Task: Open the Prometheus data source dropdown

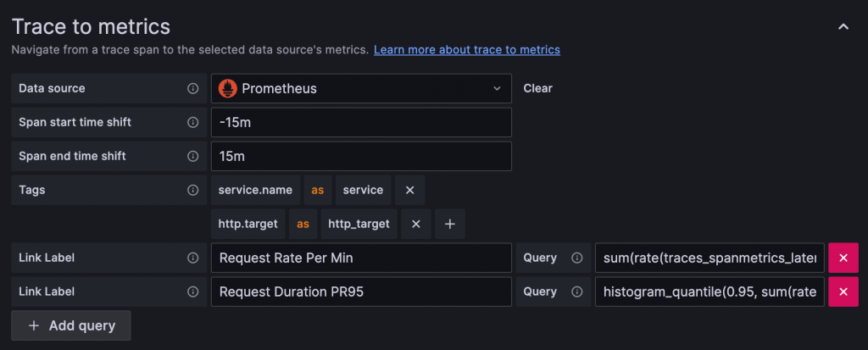Action: (361, 88)
